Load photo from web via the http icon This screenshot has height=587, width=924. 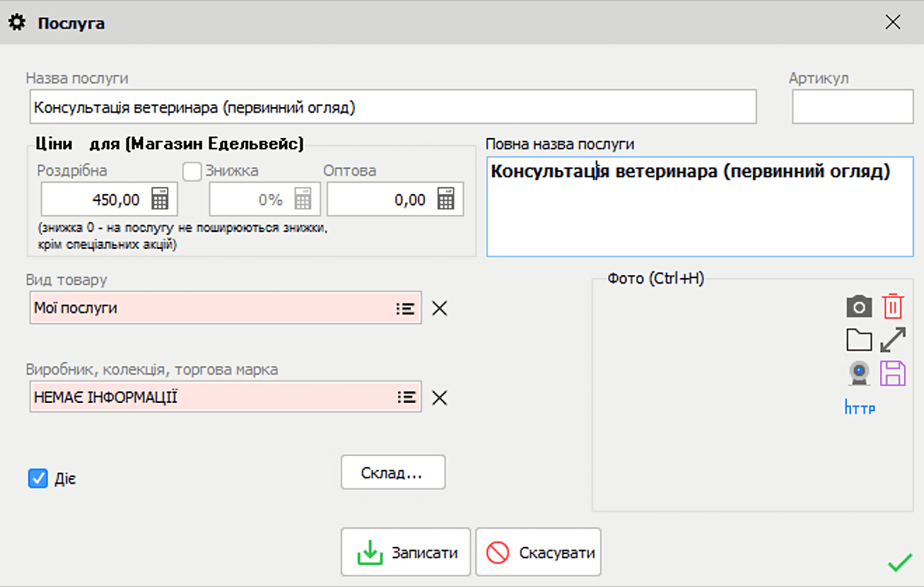coord(859,408)
